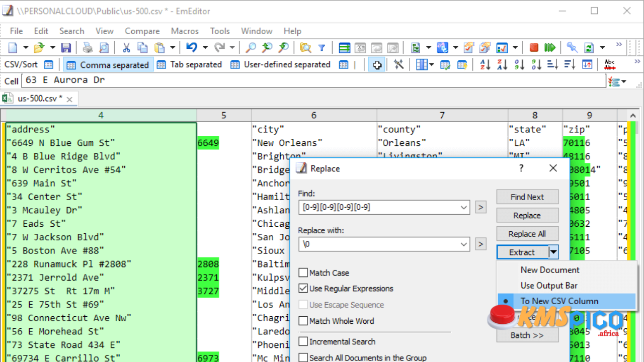Viewport: 644px width, 362px height.
Task: Toggle the Incremental Search checkbox
Action: click(303, 341)
